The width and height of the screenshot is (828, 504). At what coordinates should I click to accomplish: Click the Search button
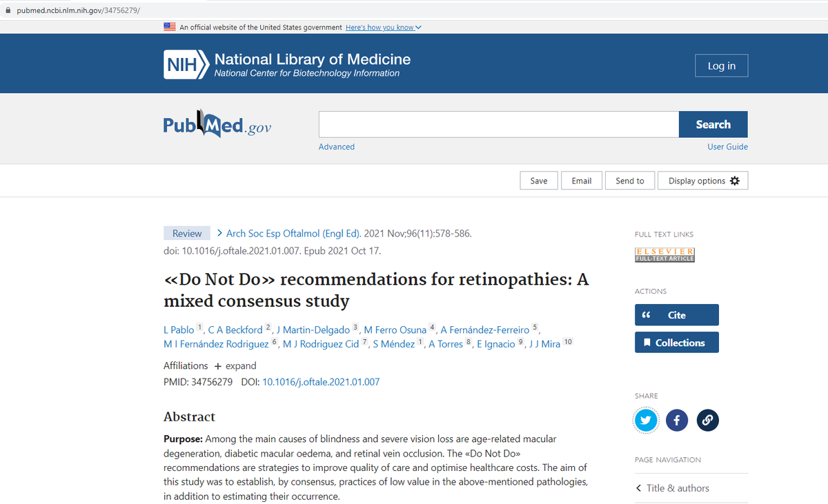point(713,124)
